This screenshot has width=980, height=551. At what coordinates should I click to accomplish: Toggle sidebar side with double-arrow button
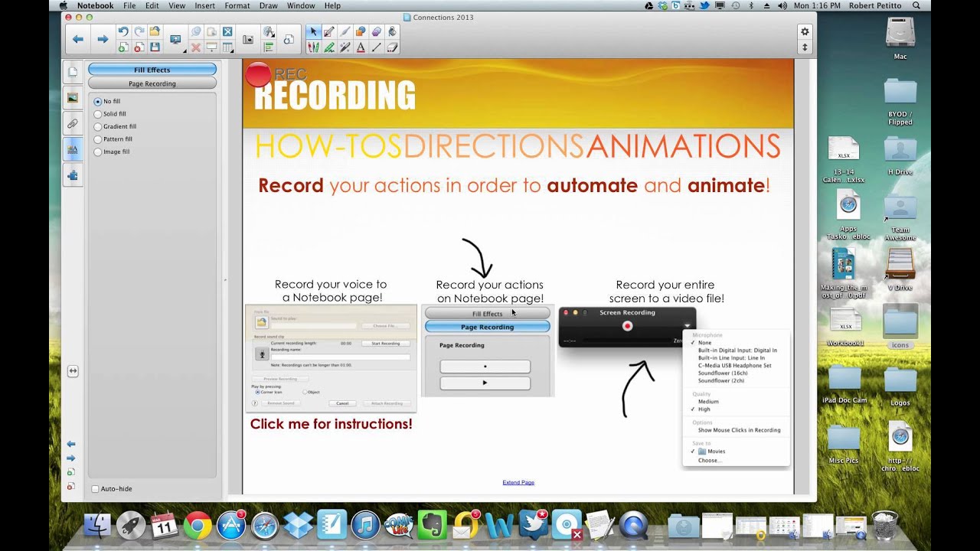click(73, 370)
